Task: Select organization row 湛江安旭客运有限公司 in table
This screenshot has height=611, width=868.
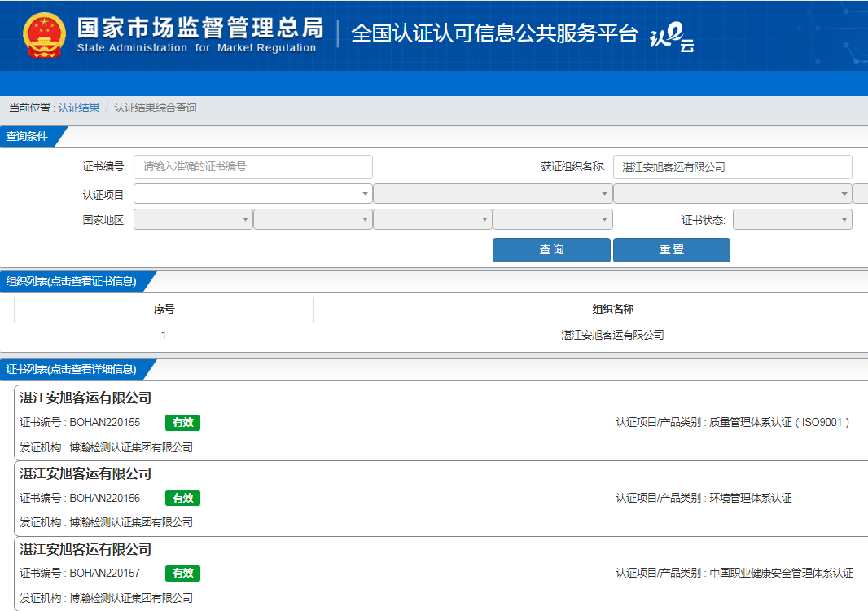Action: tap(612, 335)
